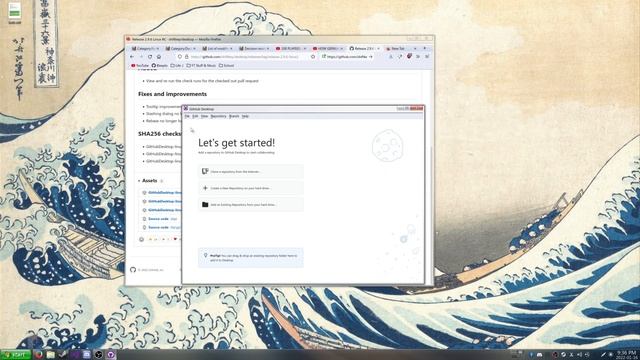The height and width of the screenshot is (360, 640).
Task: Click Clone a repository from the Internet
Action: click(x=251, y=171)
